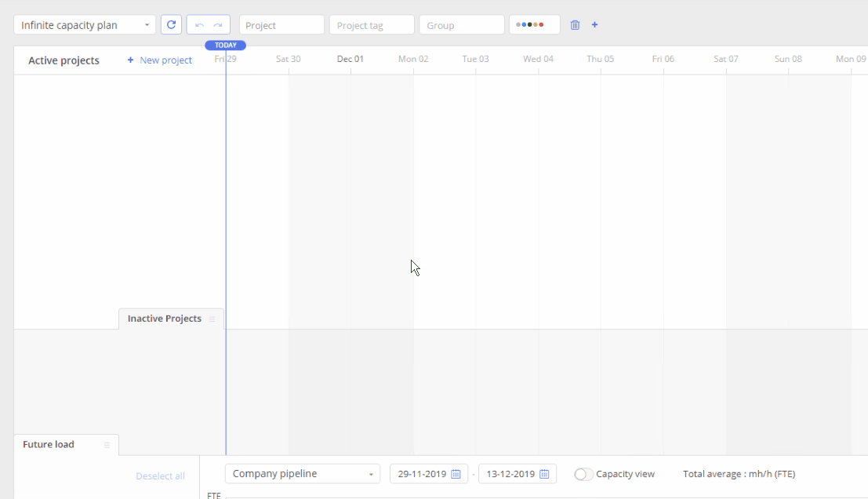Viewport: 868px width, 499px height.
Task: Undo the last plan change
Action: pyautogui.click(x=199, y=25)
